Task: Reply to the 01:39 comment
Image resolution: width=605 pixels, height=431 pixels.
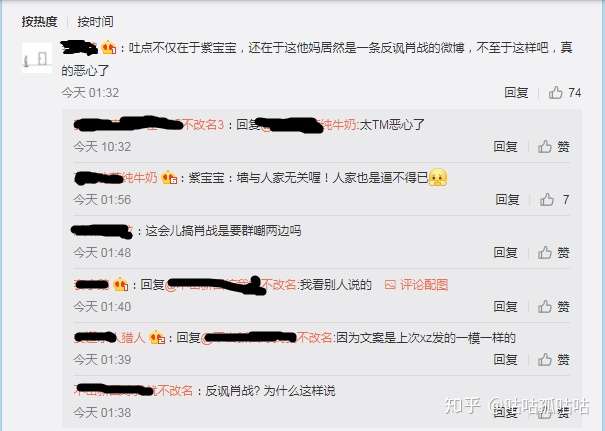Action: point(505,360)
